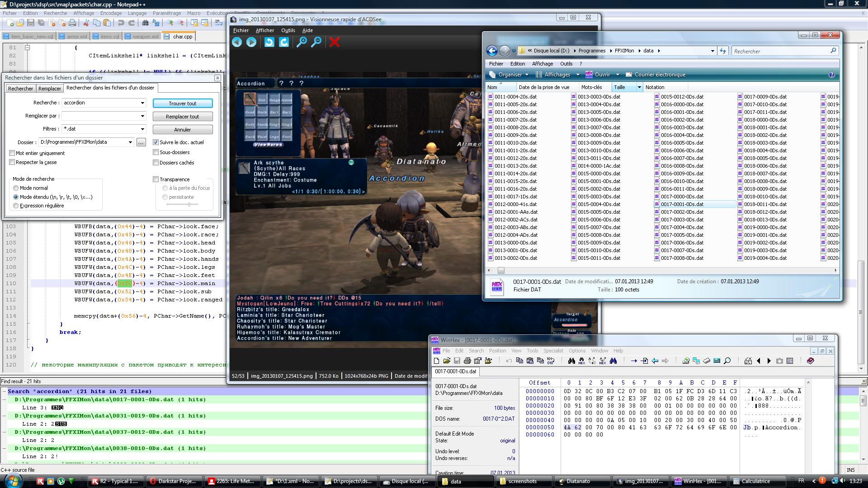
Task: Click WinHex print icon
Action: click(x=467, y=361)
